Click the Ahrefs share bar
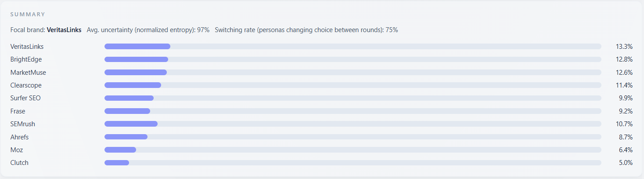The width and height of the screenshot is (644, 179). (353, 137)
